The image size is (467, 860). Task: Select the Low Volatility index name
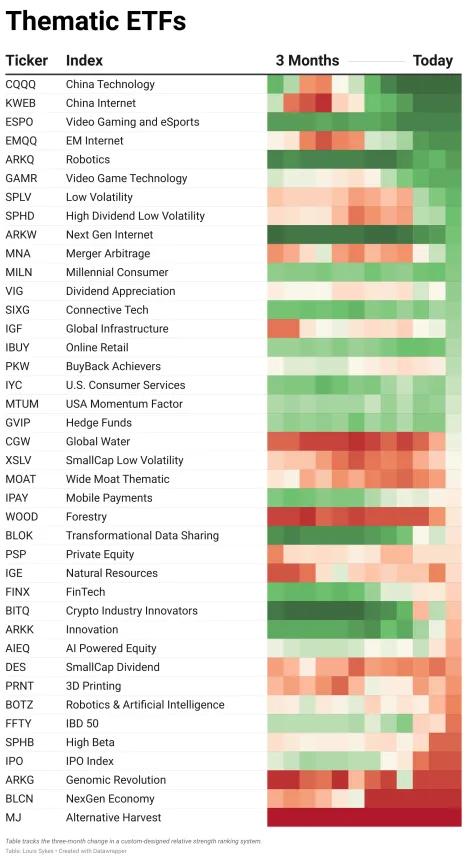[99, 197]
